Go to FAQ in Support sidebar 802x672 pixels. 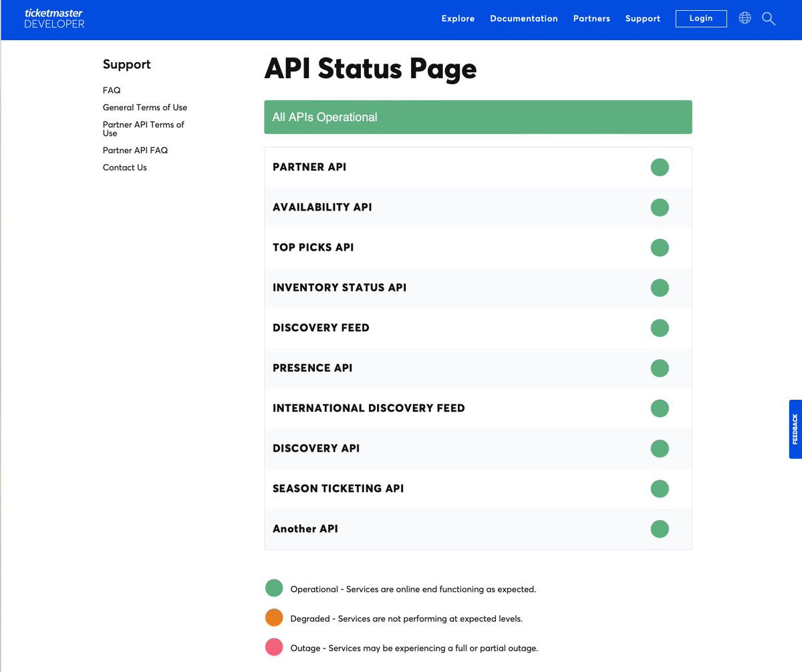coord(112,90)
